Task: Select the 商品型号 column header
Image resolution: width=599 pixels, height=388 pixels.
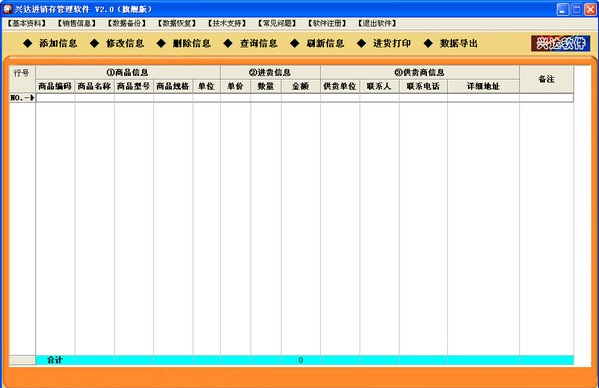Action: tap(134, 86)
